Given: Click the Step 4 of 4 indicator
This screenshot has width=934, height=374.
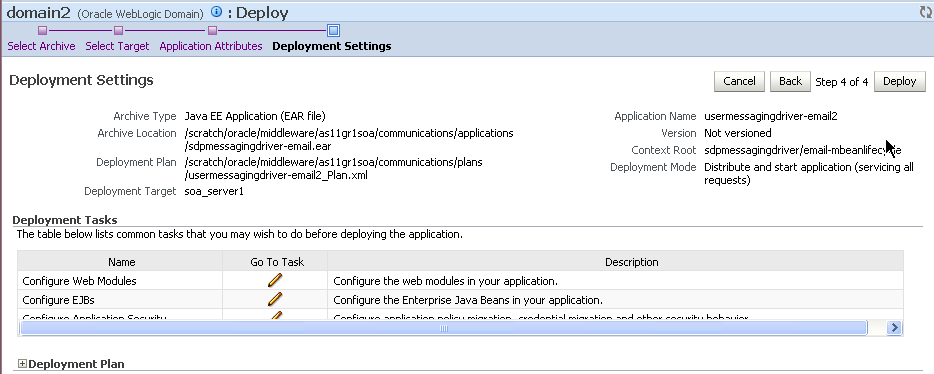Looking at the screenshot, I should coord(841,82).
